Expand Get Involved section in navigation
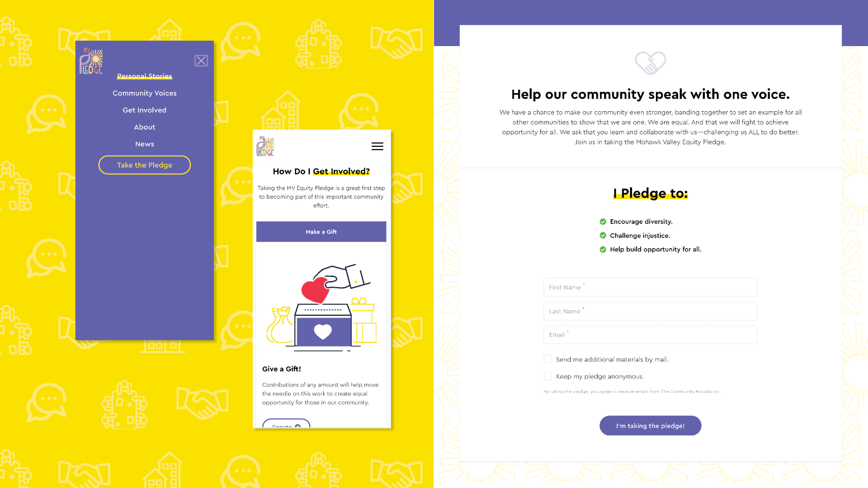 pos(144,110)
